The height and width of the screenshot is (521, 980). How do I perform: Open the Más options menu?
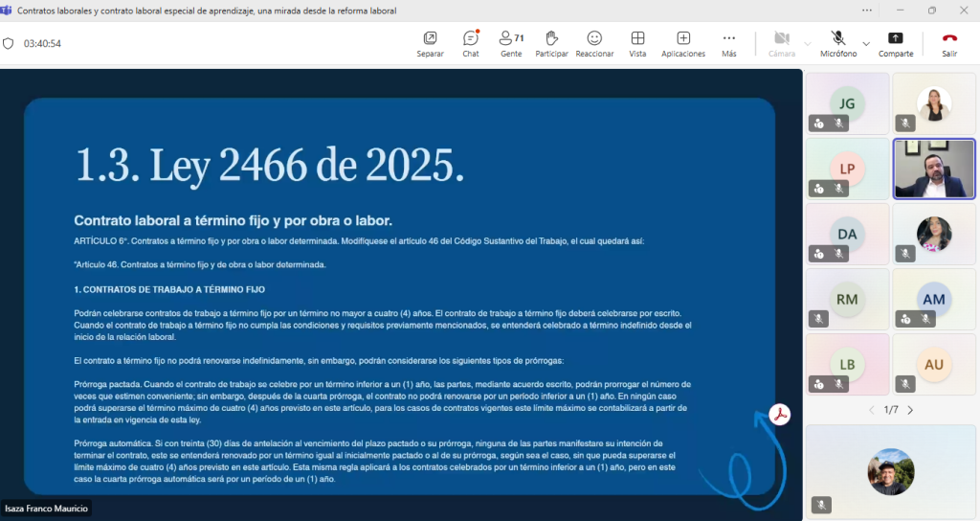[728, 43]
